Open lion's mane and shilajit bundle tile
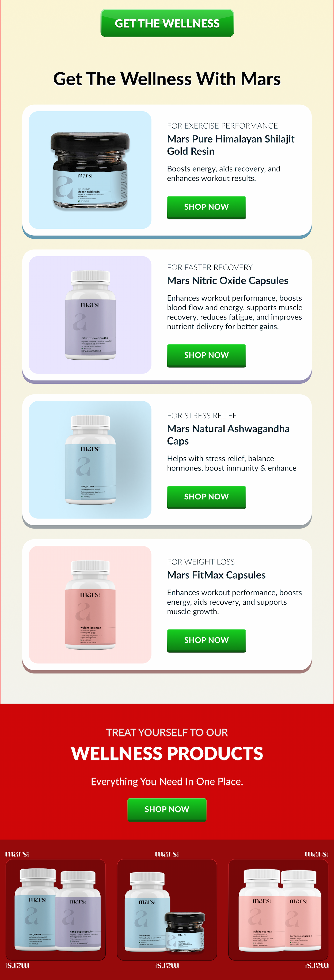 click(x=167, y=910)
